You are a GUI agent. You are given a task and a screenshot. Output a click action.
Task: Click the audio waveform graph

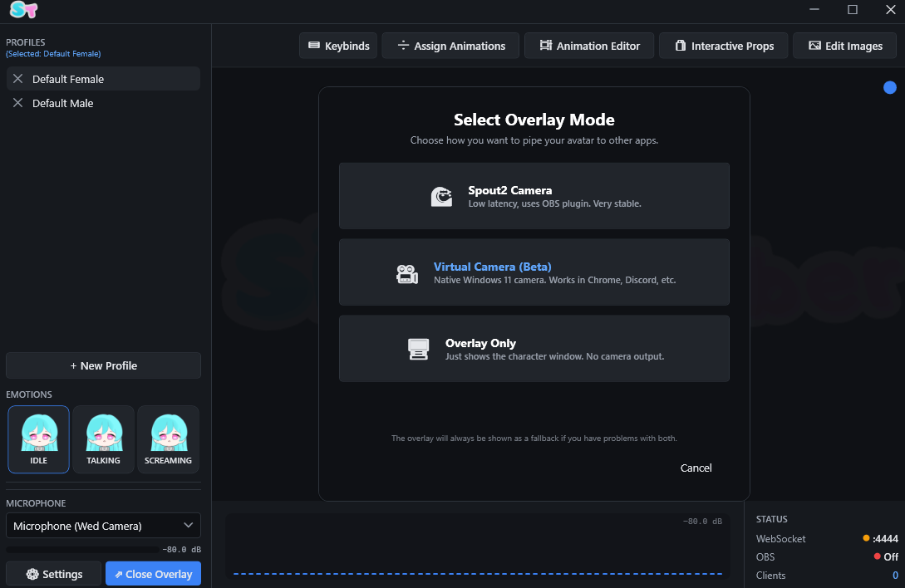coord(477,546)
